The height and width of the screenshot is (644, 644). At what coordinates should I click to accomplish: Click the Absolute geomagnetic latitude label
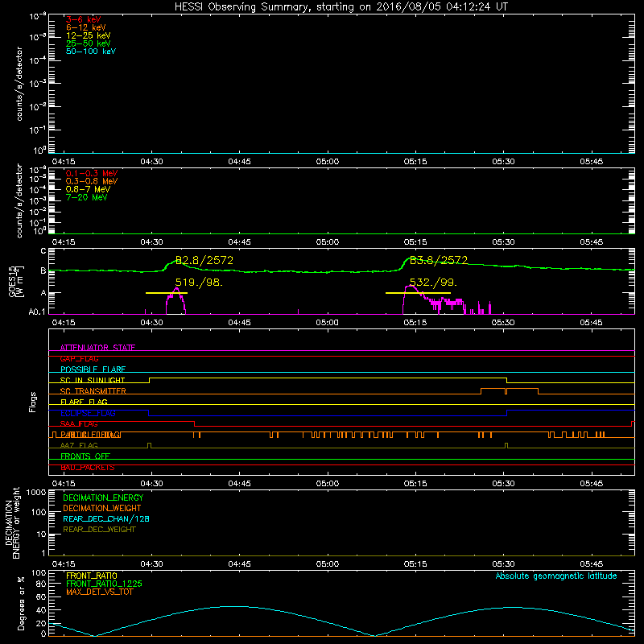click(556, 576)
